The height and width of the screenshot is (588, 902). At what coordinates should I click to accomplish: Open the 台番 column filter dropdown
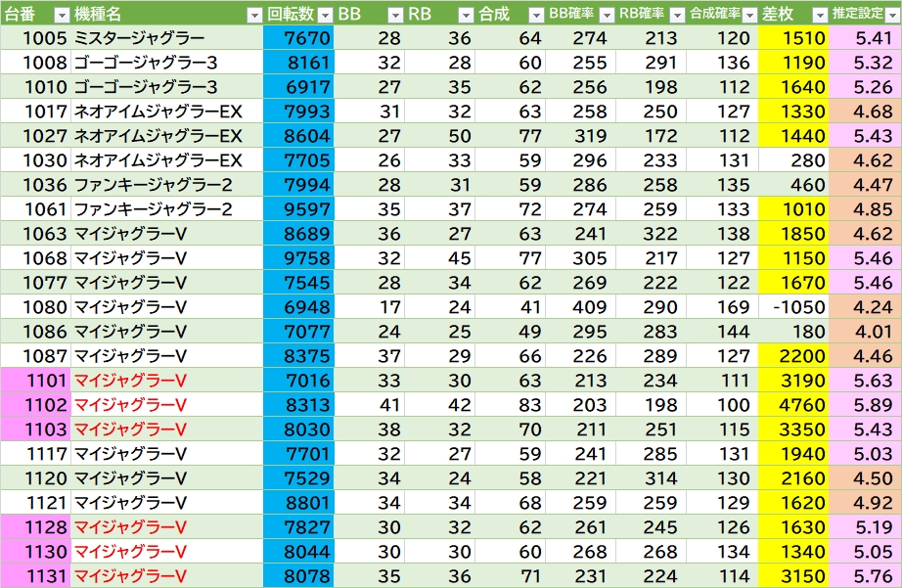click(x=61, y=15)
